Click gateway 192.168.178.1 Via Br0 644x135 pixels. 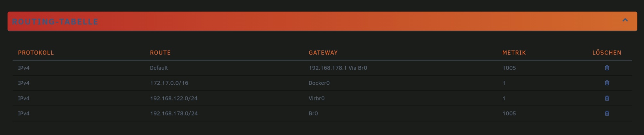click(338, 68)
